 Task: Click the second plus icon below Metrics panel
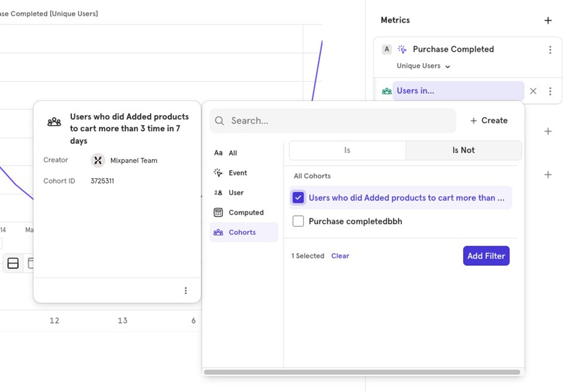[x=548, y=132]
